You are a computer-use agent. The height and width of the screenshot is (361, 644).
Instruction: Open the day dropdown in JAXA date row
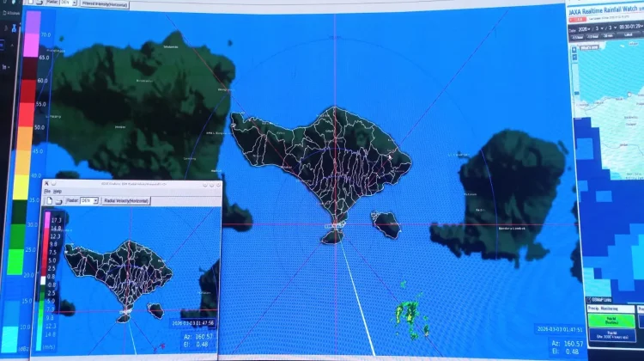611,28
